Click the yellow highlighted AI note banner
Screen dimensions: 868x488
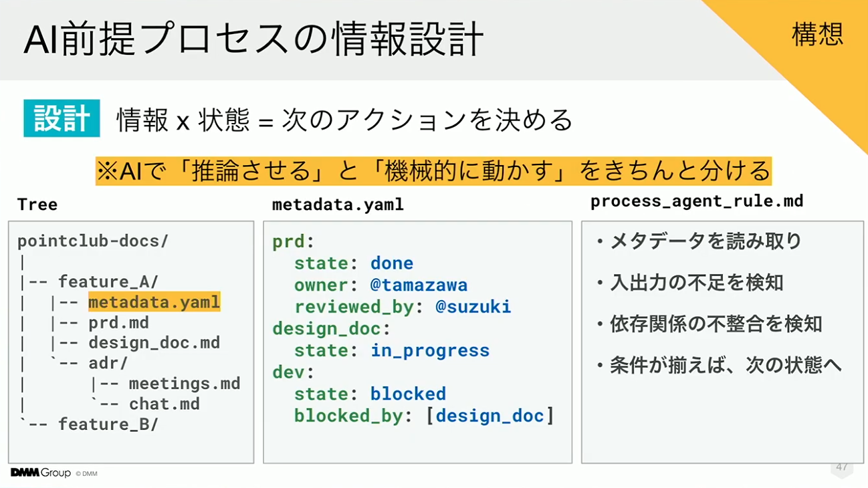click(433, 171)
